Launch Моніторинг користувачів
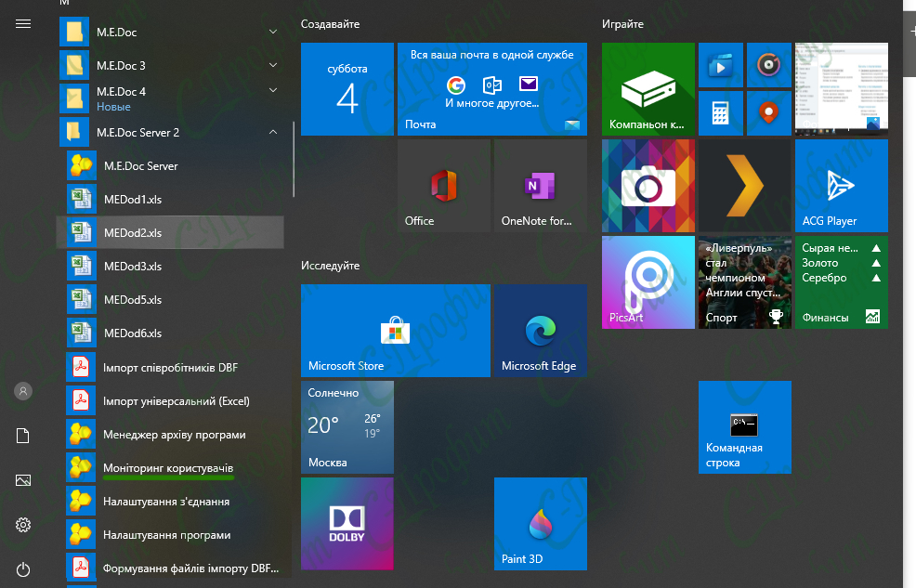Viewport: 916px width, 588px height. point(171,468)
